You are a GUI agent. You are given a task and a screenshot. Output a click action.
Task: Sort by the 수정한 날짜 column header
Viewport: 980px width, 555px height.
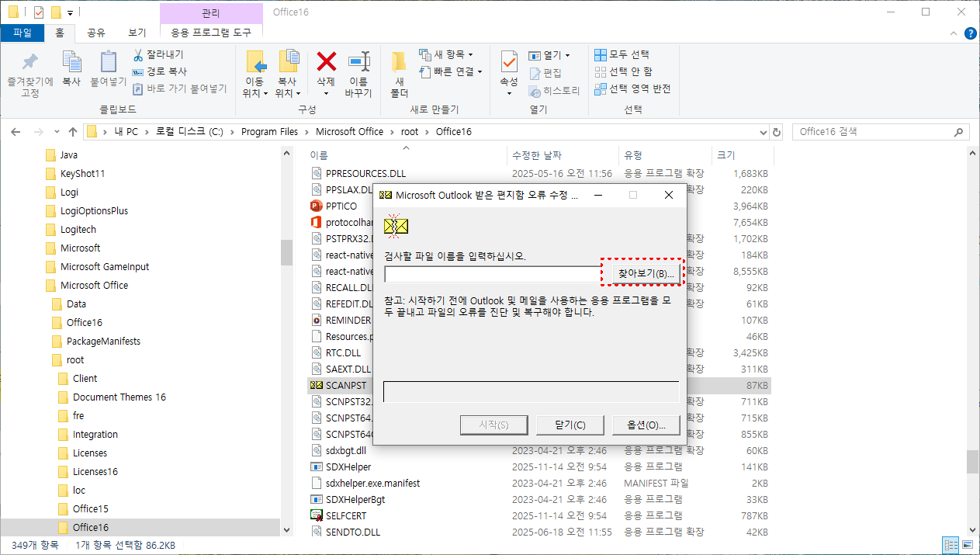537,155
